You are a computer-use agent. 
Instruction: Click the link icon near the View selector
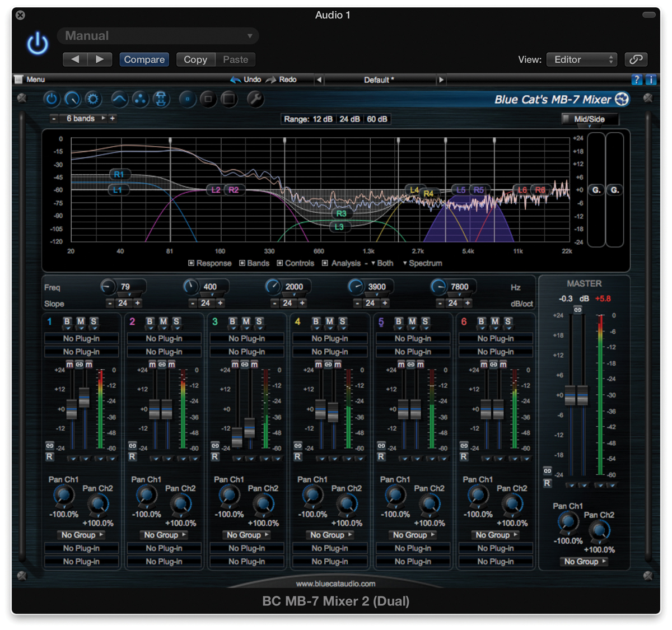(x=636, y=59)
